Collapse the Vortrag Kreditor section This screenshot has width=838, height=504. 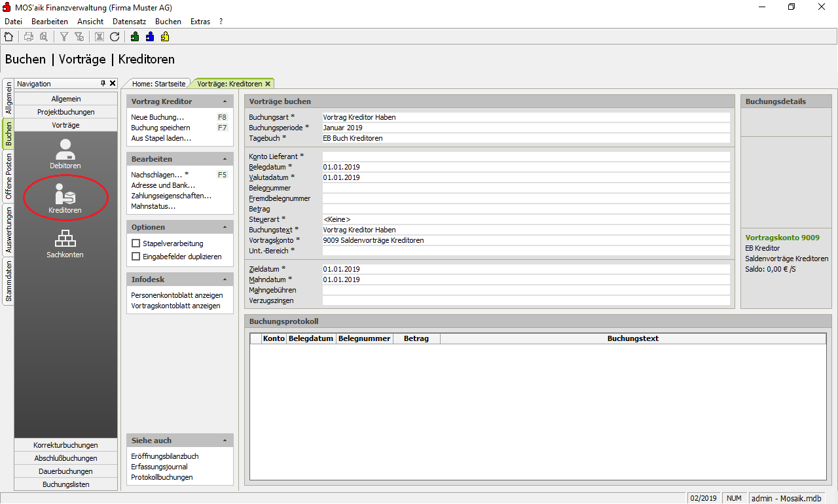[225, 101]
